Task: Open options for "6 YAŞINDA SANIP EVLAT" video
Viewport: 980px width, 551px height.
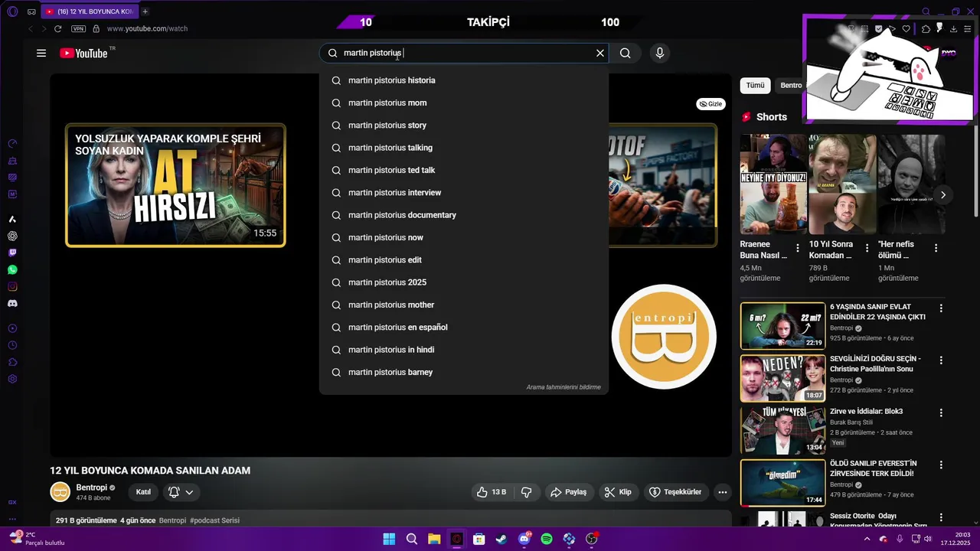Action: pos(941,308)
